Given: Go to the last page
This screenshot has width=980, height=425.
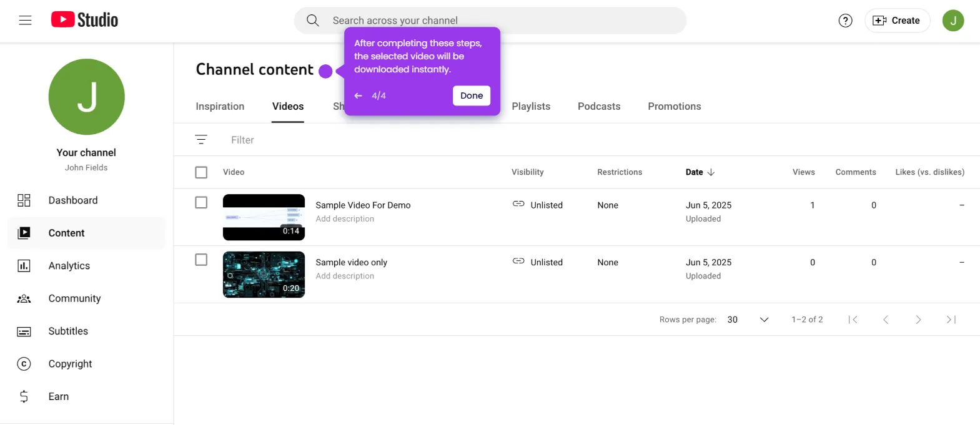Looking at the screenshot, I should [951, 320].
